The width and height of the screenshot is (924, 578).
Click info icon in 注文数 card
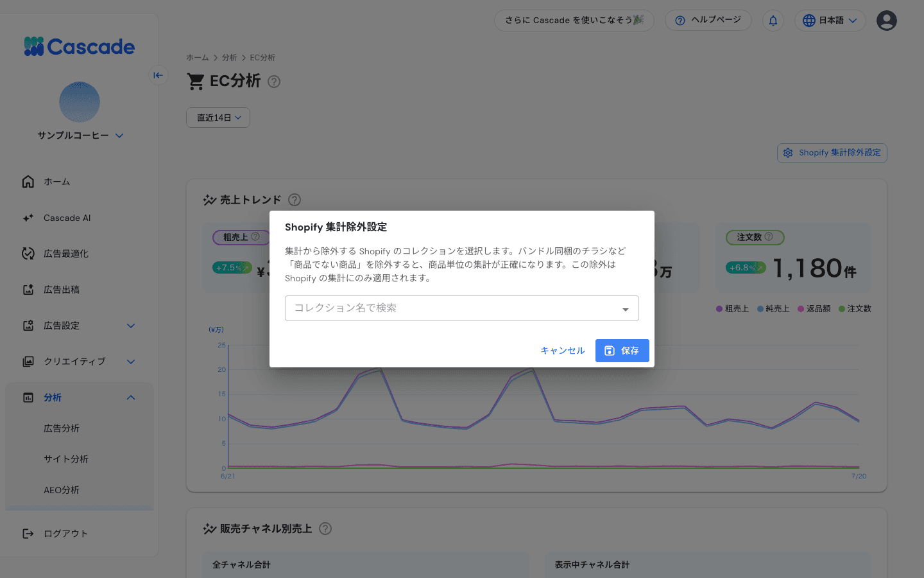point(769,236)
